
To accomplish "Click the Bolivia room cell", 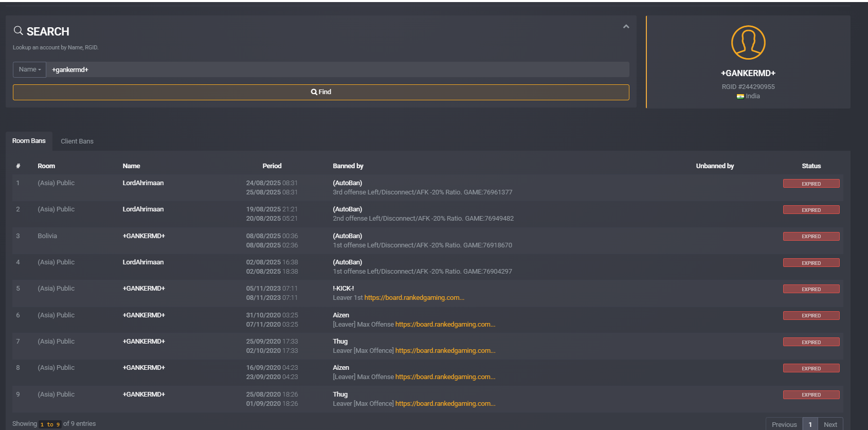I will (47, 236).
